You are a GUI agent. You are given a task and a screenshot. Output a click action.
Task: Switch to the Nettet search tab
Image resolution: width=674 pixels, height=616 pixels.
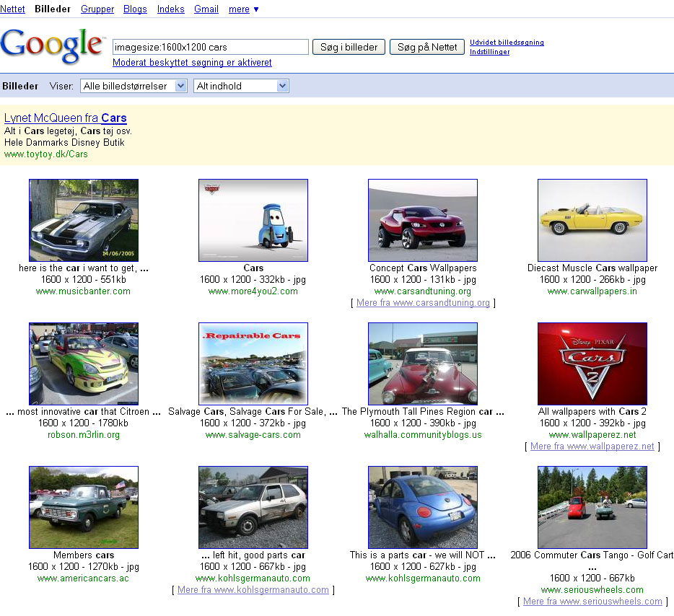coord(12,9)
